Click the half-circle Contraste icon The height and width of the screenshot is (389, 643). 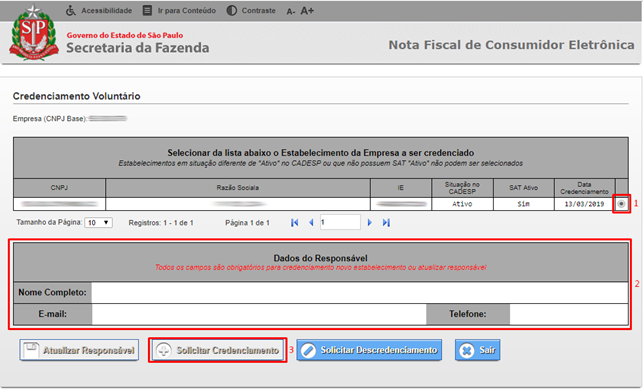tap(232, 11)
